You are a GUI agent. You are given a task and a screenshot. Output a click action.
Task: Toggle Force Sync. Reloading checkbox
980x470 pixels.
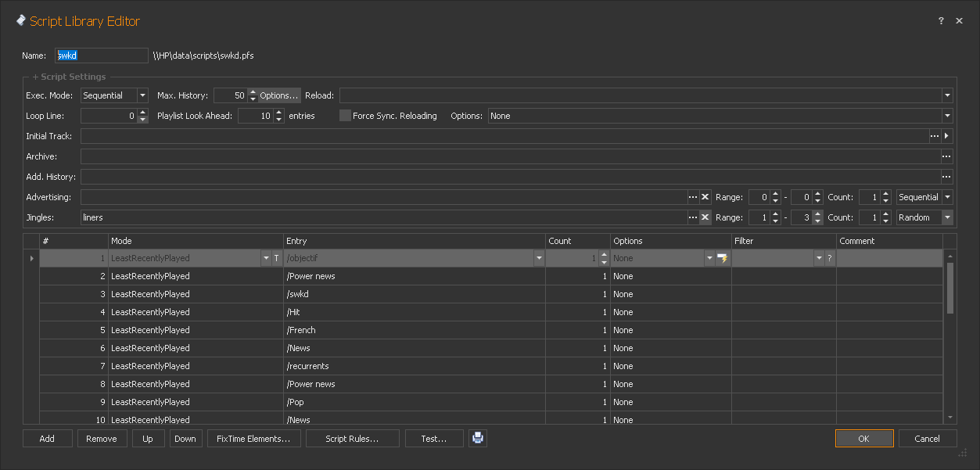345,116
